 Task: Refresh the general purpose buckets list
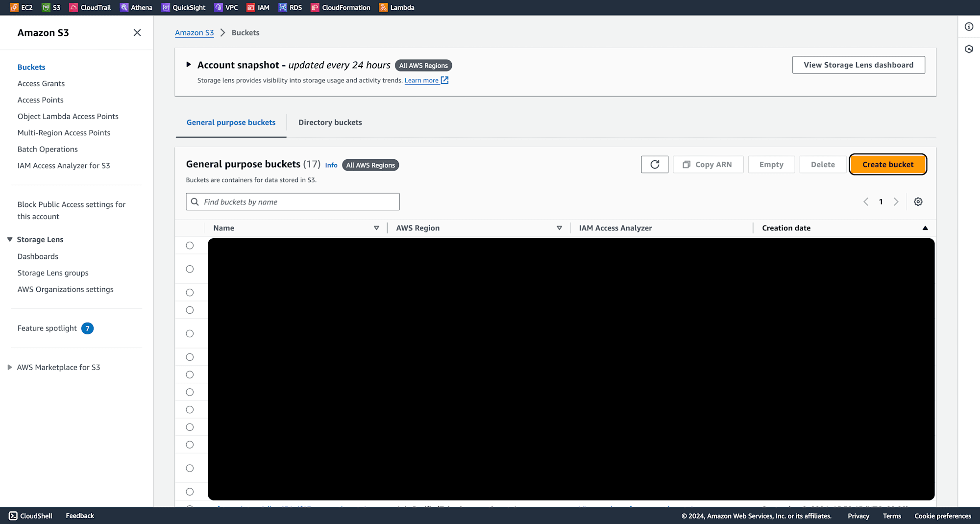pyautogui.click(x=655, y=164)
